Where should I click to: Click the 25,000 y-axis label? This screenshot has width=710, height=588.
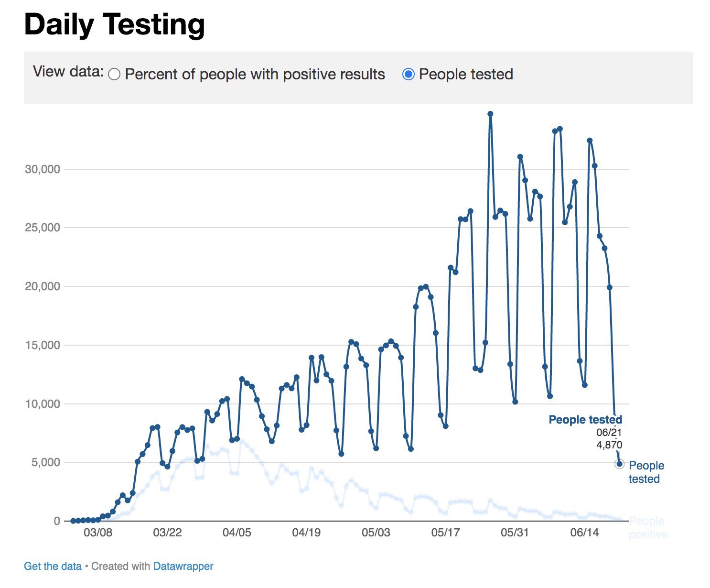point(43,228)
